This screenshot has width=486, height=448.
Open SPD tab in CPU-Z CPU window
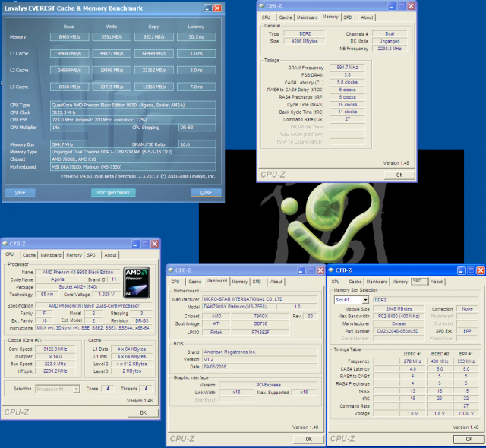91,255
